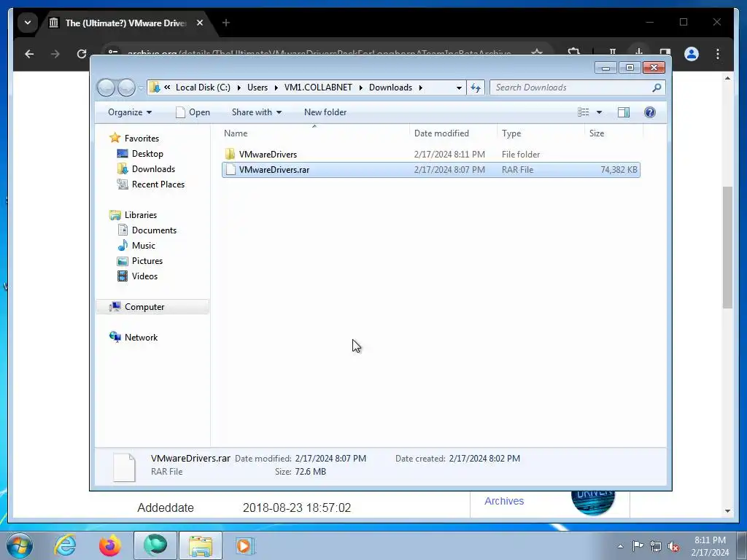The height and width of the screenshot is (560, 747).
Task: Open Desktop in Favorites
Action: tap(147, 154)
